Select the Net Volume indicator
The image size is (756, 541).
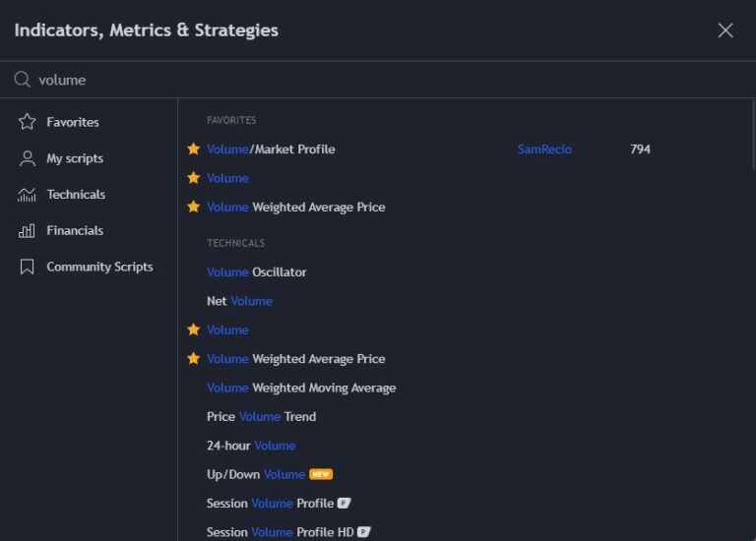tap(239, 301)
